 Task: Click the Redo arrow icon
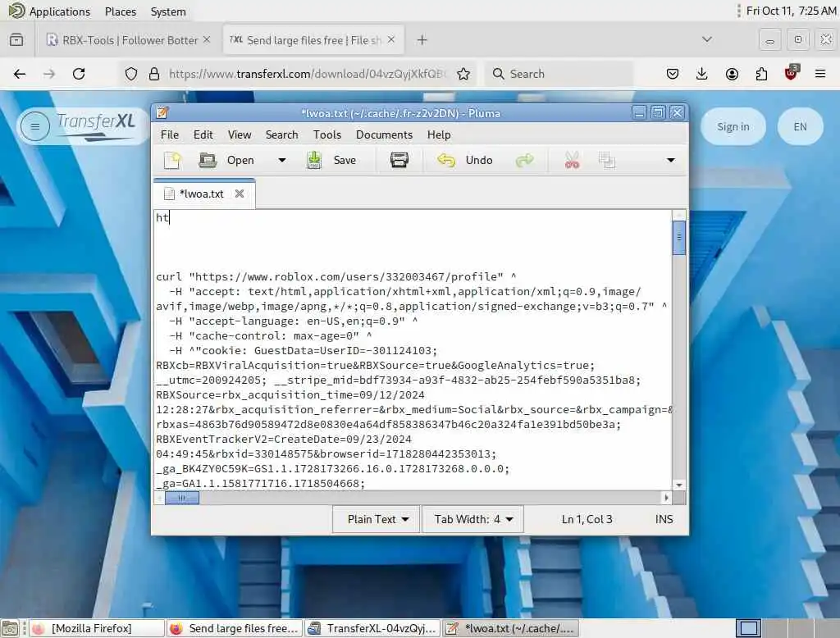pyautogui.click(x=524, y=160)
